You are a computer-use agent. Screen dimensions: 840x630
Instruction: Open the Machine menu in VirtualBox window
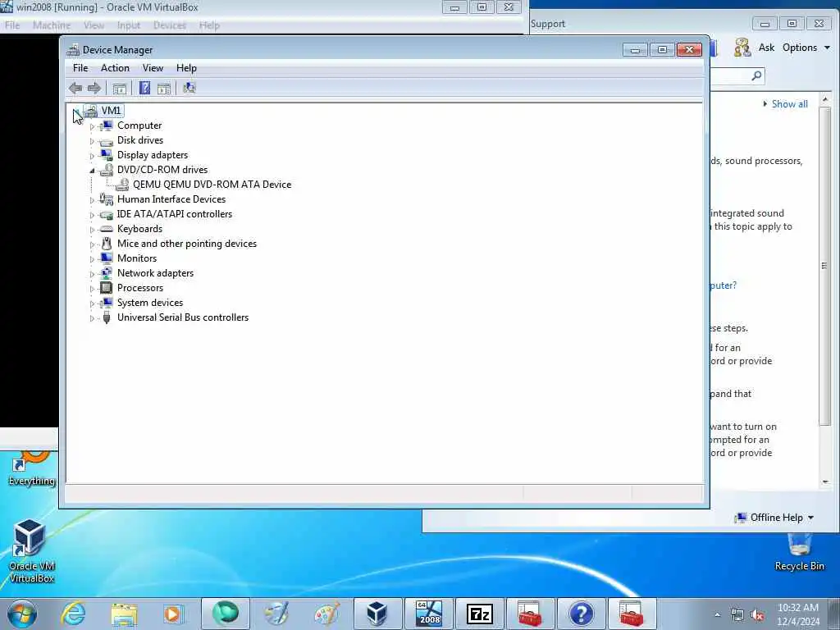point(52,25)
